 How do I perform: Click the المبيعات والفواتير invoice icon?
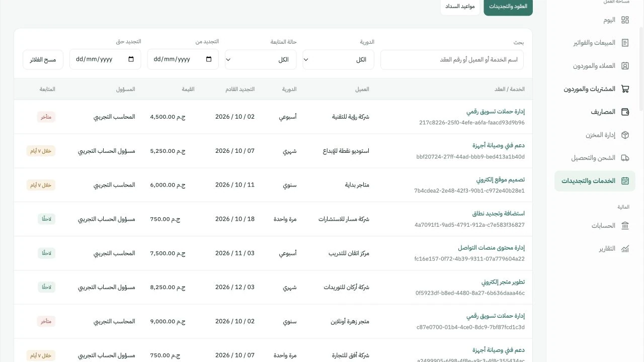(625, 43)
